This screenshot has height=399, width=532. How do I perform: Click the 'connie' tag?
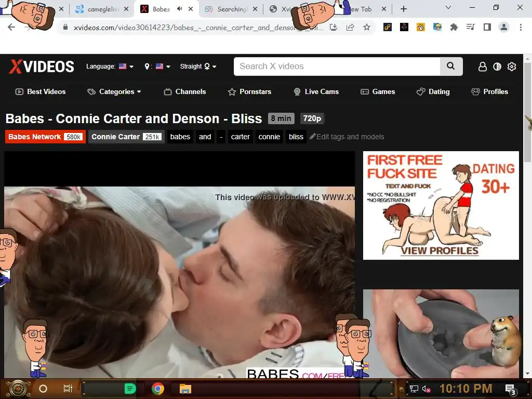(269, 137)
